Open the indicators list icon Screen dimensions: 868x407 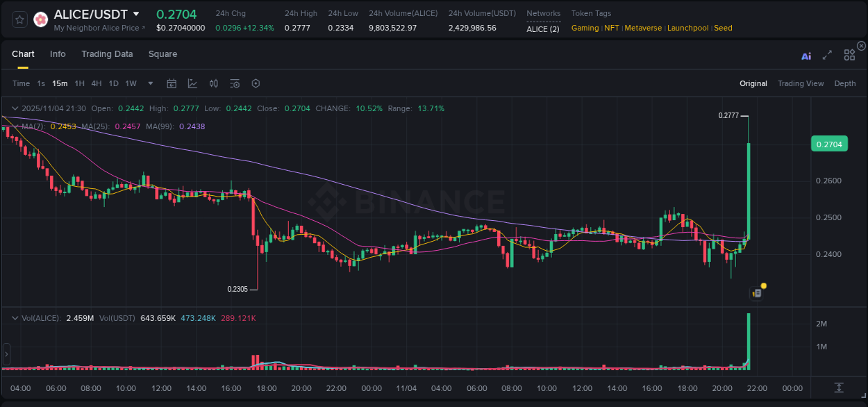(x=234, y=83)
